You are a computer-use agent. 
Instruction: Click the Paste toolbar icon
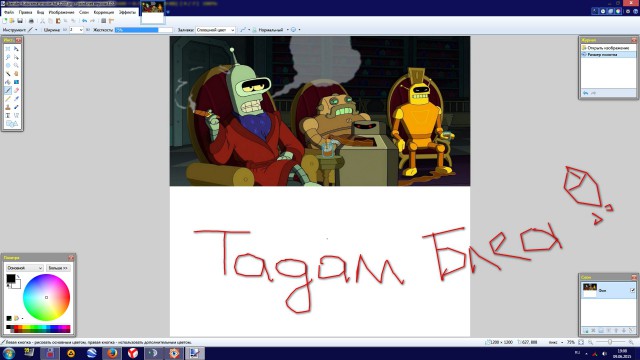pyautogui.click(x=58, y=20)
